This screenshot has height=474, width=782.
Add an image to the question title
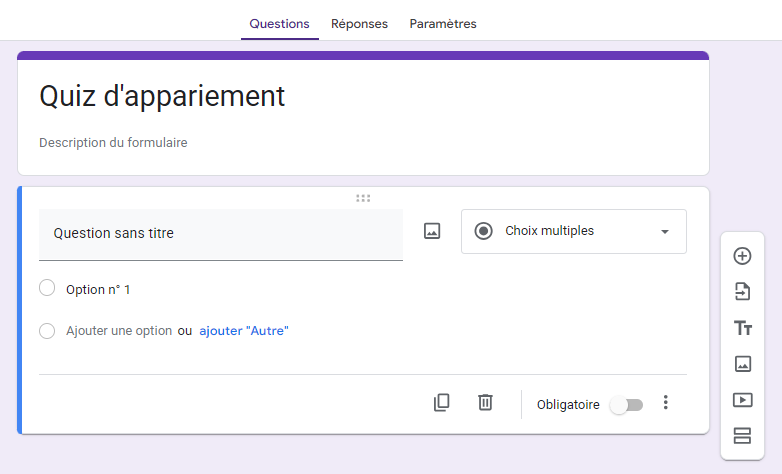[432, 231]
